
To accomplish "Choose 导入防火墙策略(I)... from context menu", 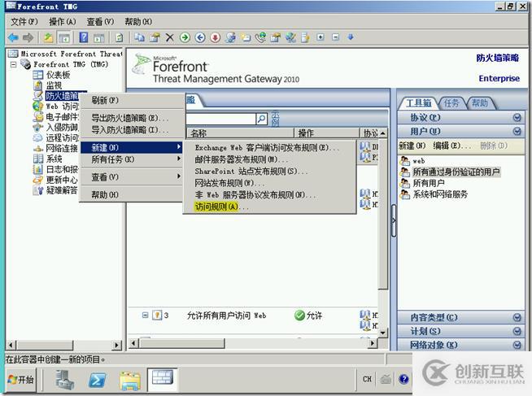I will click(x=132, y=130).
